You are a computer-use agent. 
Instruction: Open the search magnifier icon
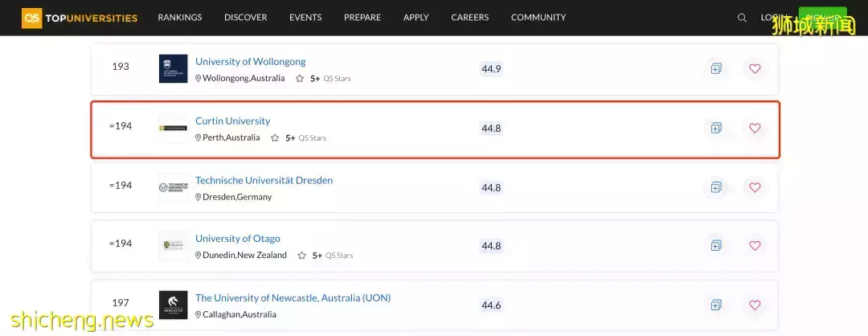click(742, 18)
